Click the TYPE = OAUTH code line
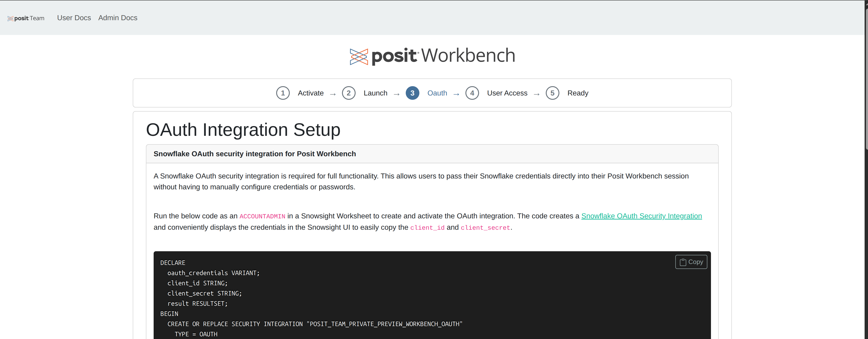868x339 pixels. [196, 334]
